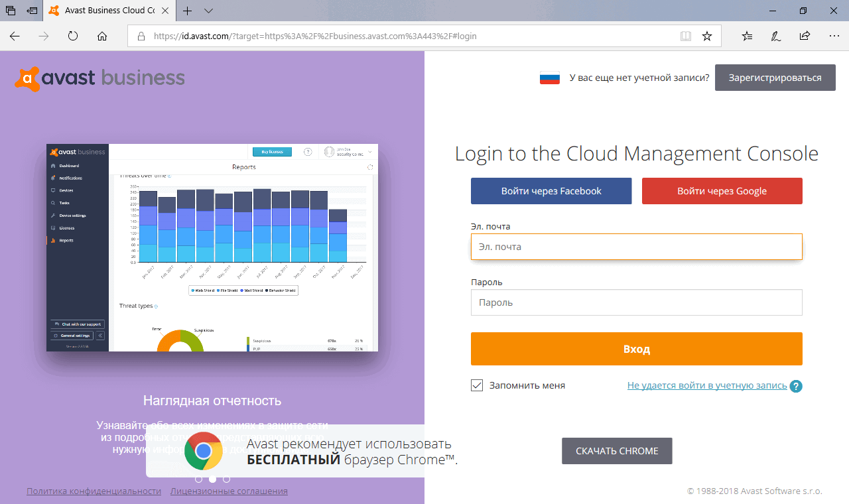Open a new tab with the plus icon
849x504 pixels.
(x=188, y=11)
